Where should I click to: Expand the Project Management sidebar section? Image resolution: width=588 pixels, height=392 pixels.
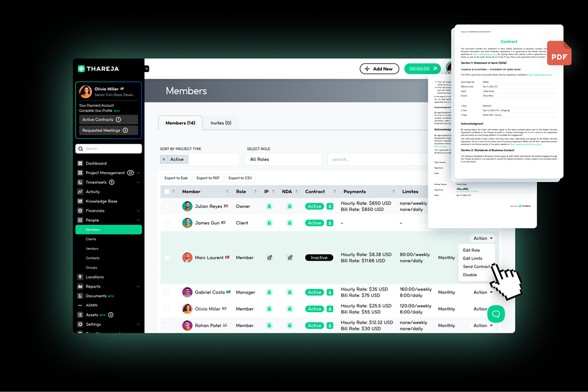click(138, 173)
